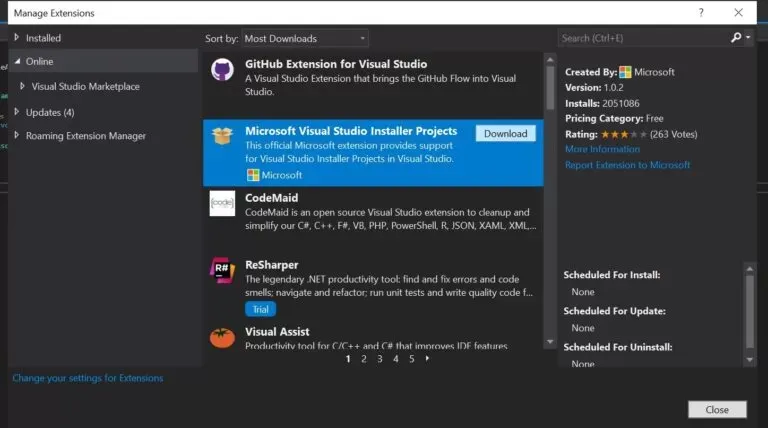Viewport: 768px width, 428px height.
Task: Go to results page 4
Action: tap(396, 358)
